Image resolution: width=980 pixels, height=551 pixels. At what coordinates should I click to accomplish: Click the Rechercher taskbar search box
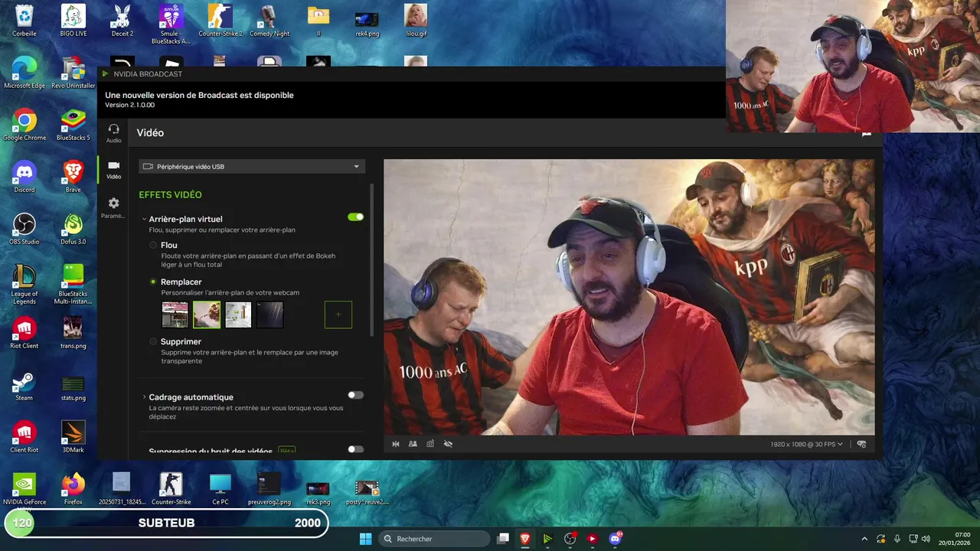coord(435,539)
